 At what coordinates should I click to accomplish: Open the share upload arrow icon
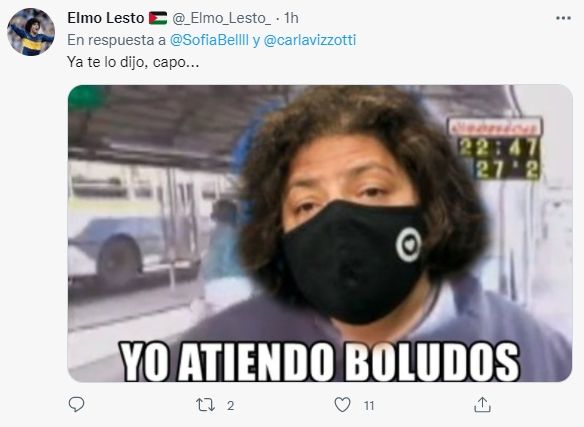click(x=482, y=405)
